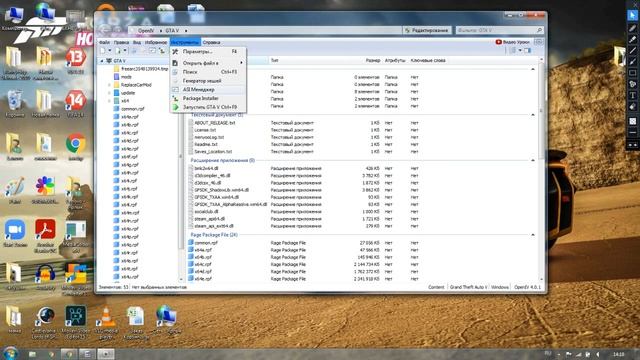Select bink2w64.dll in the file list
Screen dimensions: 640x360
[x=206, y=168]
